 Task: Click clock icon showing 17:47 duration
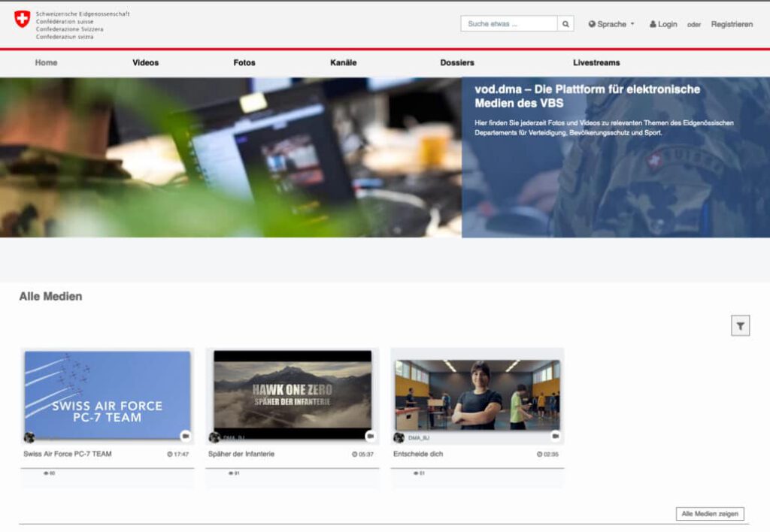click(x=171, y=453)
